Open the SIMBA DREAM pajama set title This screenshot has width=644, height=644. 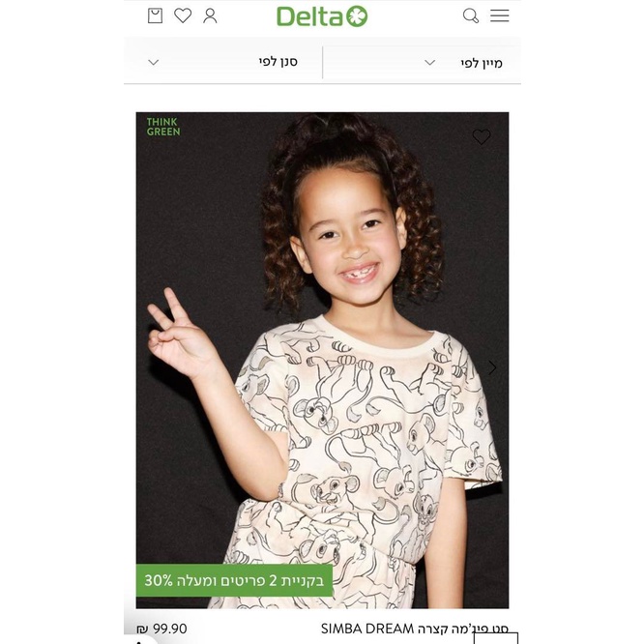pos(415,629)
